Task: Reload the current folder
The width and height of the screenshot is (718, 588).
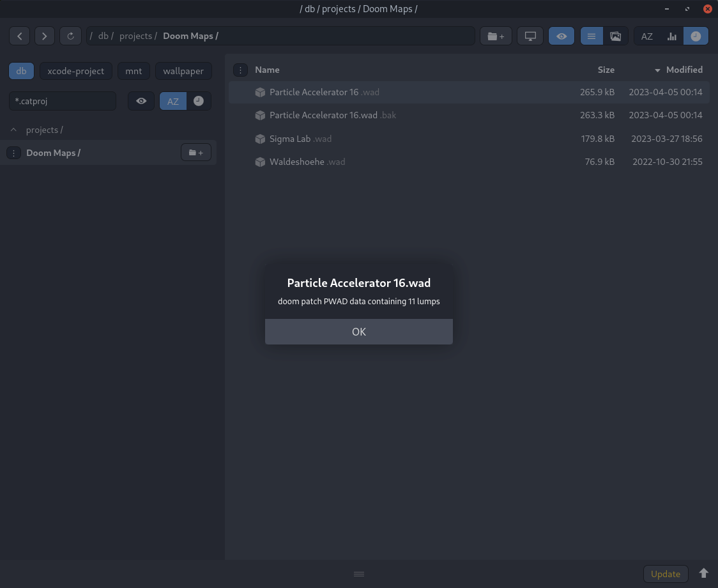Action: pyautogui.click(x=70, y=36)
